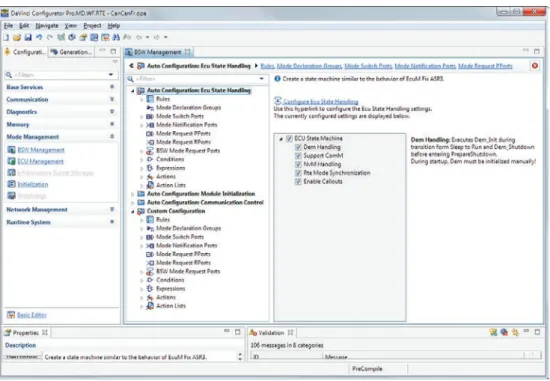Uncheck the Dem Handling checkbox
The image size is (550, 381).
click(x=298, y=147)
